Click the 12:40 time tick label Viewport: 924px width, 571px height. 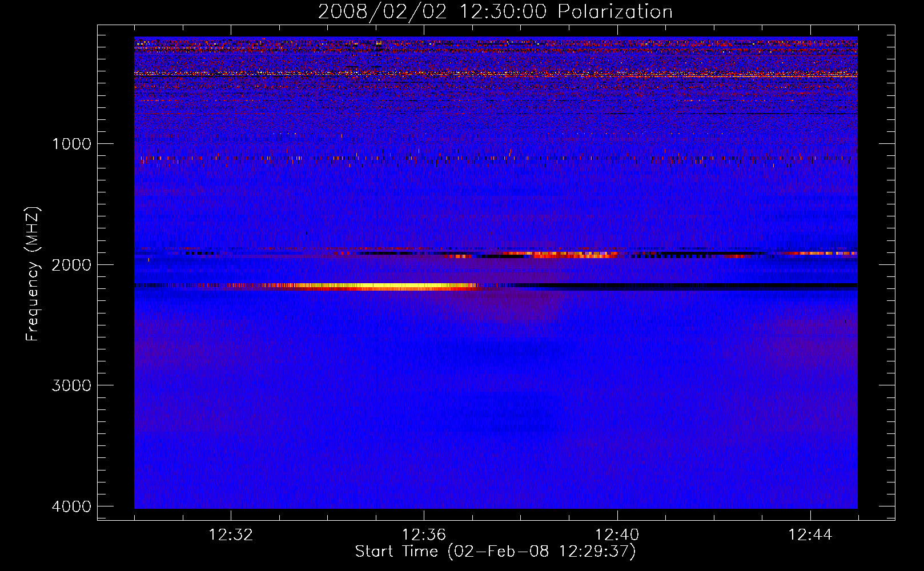click(617, 535)
